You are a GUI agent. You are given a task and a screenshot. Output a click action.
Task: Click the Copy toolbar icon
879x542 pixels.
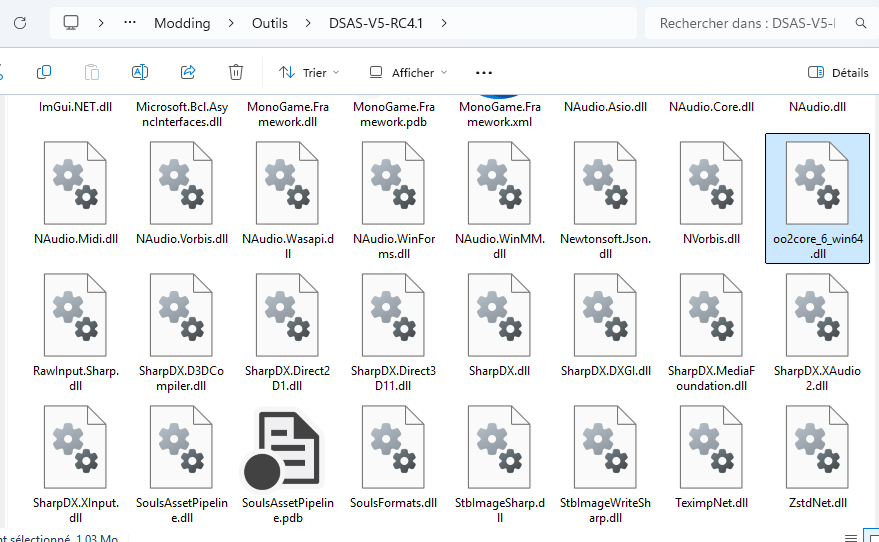tap(44, 72)
